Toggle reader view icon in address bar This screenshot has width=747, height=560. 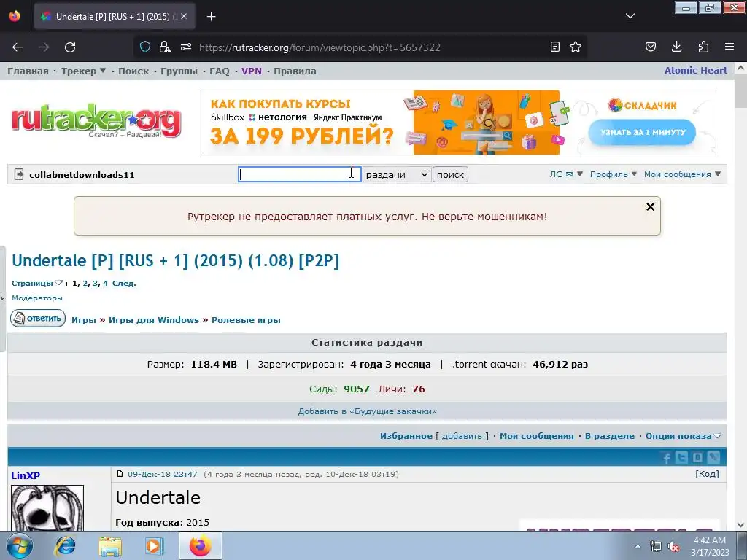pos(555,47)
